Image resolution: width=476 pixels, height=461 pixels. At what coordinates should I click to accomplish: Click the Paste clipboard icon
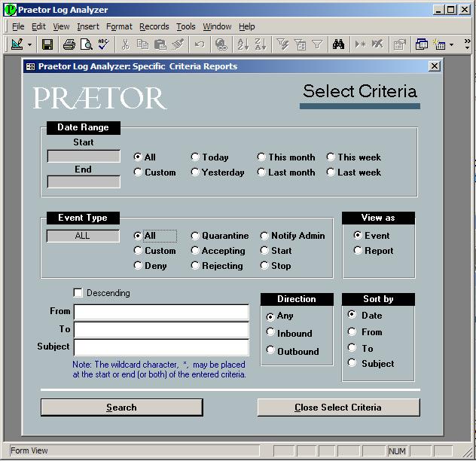[160, 44]
